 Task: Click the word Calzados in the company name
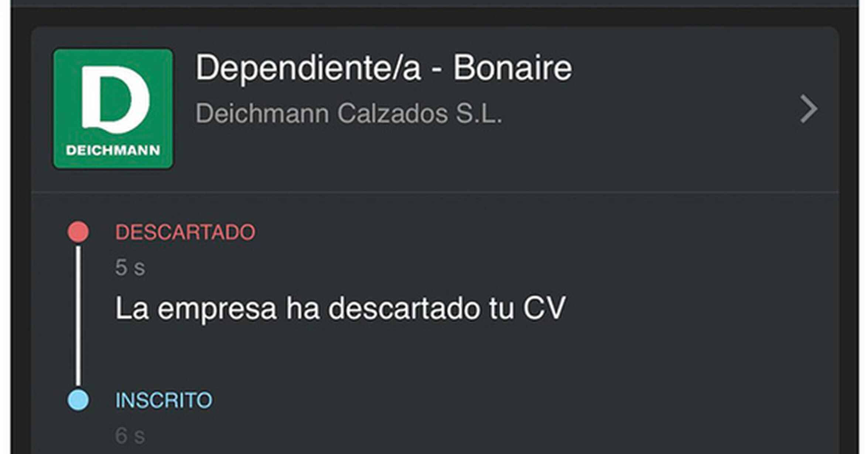click(392, 113)
